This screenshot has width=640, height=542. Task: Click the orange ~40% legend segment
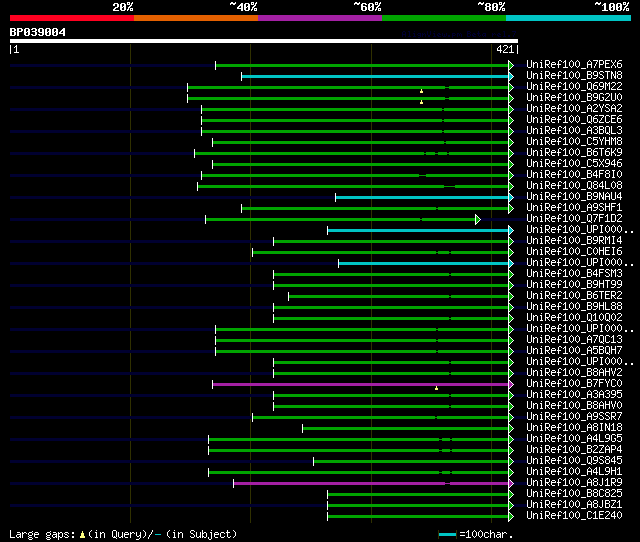[196, 18]
